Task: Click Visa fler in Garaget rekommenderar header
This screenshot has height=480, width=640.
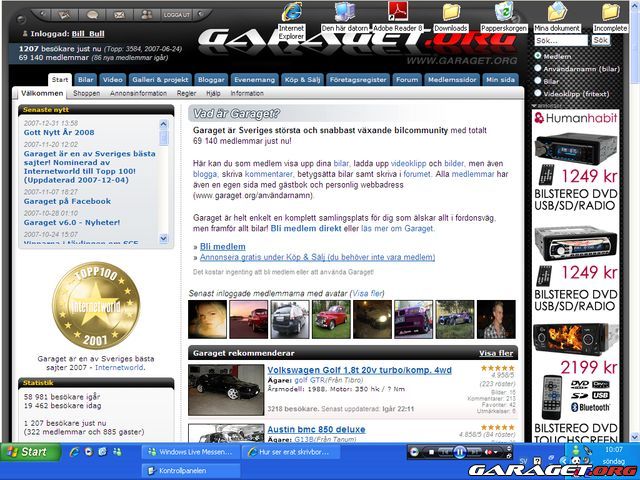Action: [x=496, y=353]
